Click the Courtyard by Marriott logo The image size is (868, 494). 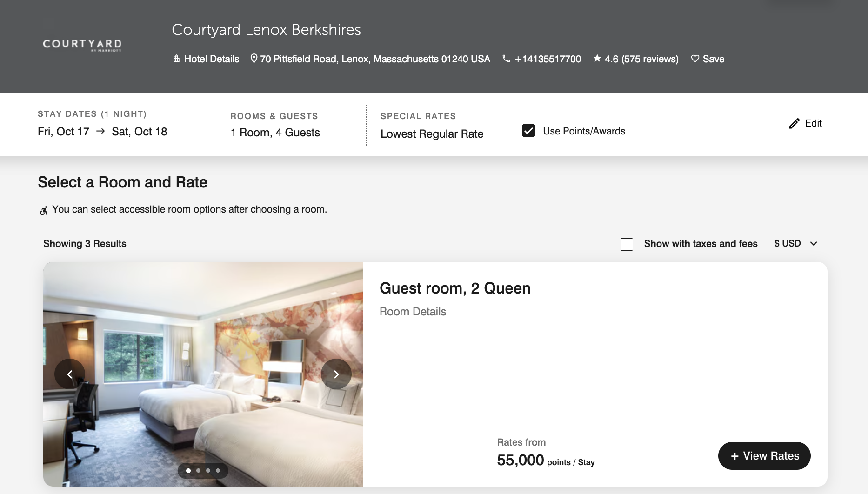pos(82,45)
